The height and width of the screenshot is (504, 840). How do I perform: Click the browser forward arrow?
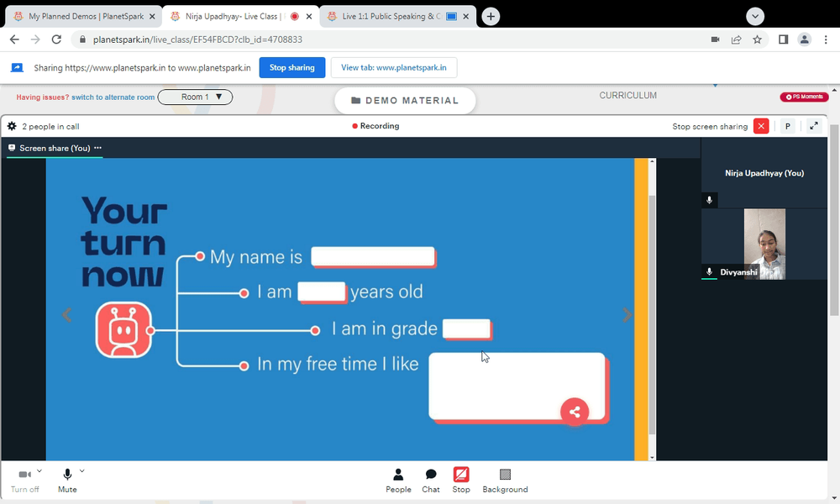(x=35, y=39)
